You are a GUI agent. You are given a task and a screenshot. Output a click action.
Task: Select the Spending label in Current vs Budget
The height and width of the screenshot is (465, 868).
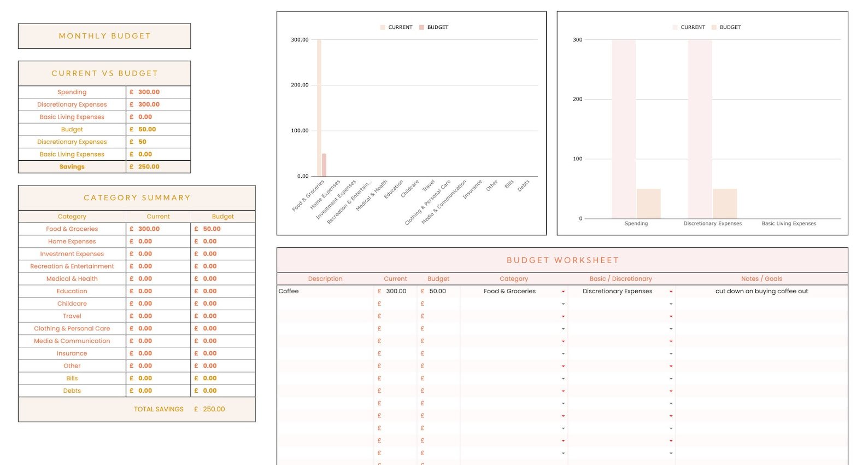[72, 92]
